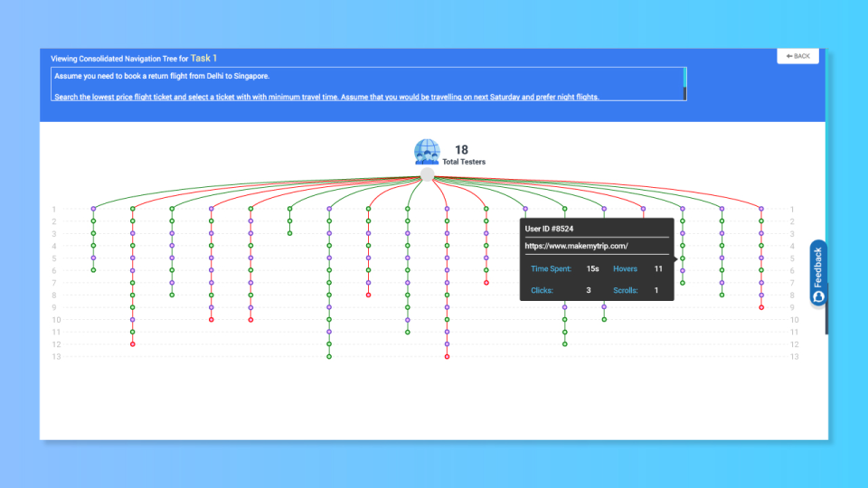Viewport: 868px width, 488px height.
Task: Go back using the BACK button
Action: tap(797, 56)
